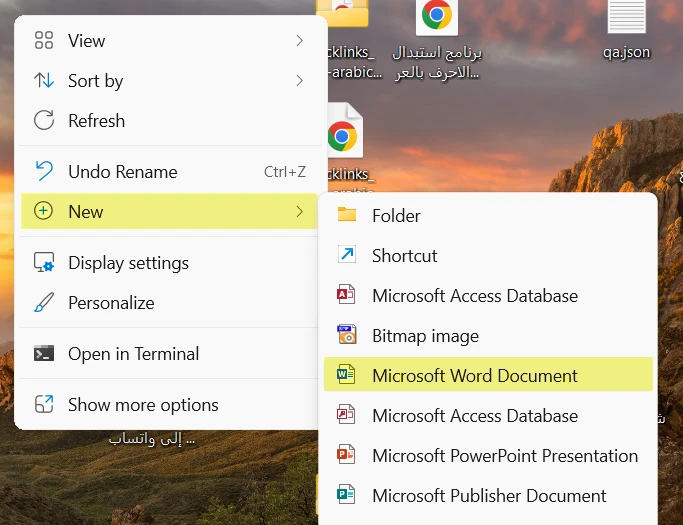This screenshot has width=683, height=525.
Task: Click the Display settings monitor icon
Action: [x=44, y=262]
